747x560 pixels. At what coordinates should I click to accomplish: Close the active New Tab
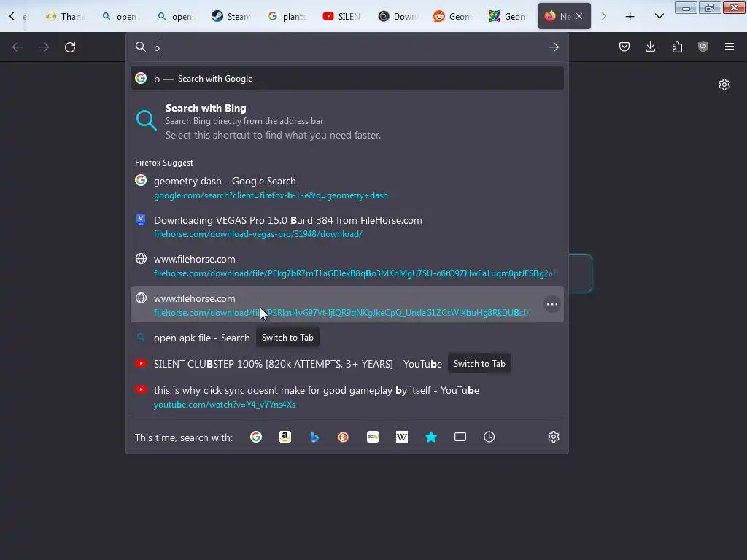coord(579,16)
